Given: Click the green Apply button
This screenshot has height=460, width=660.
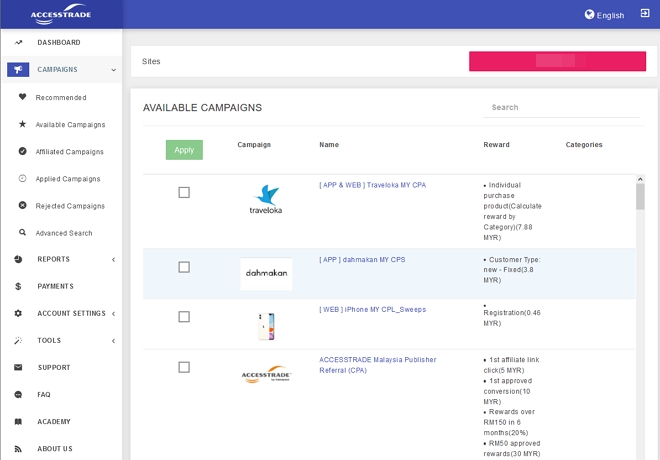Looking at the screenshot, I should (184, 150).
